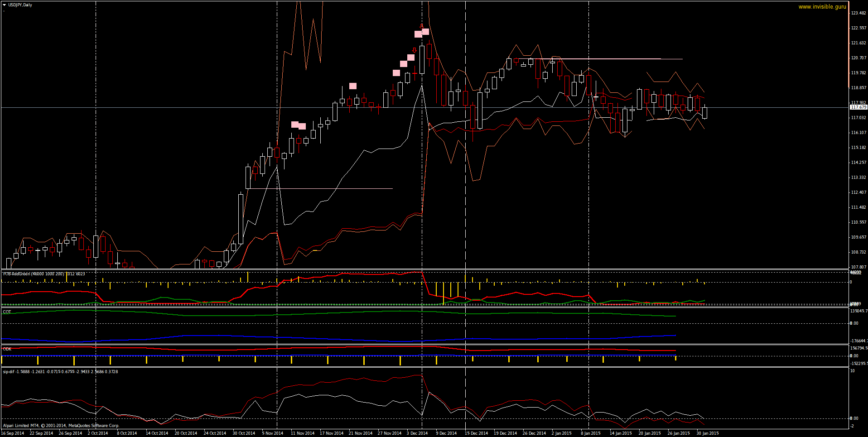Click the 119.782 price scale label
Screen dimensions: 868x437
(858, 72)
